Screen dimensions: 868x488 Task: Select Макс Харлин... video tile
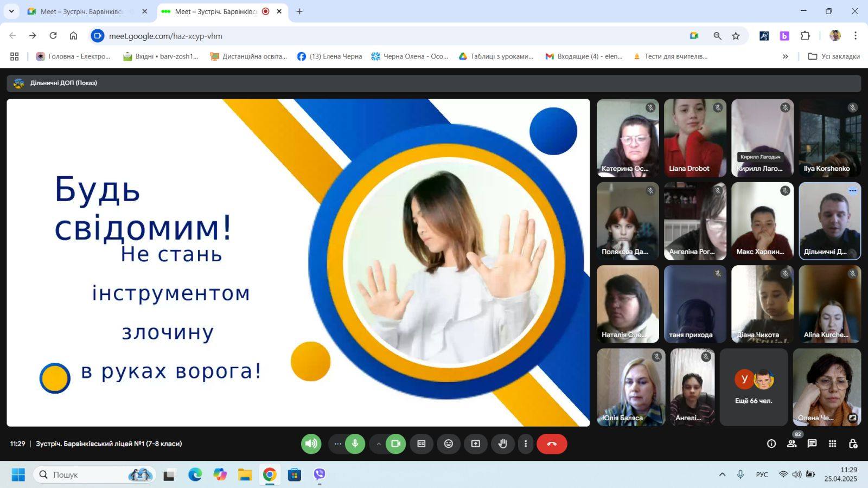(762, 221)
